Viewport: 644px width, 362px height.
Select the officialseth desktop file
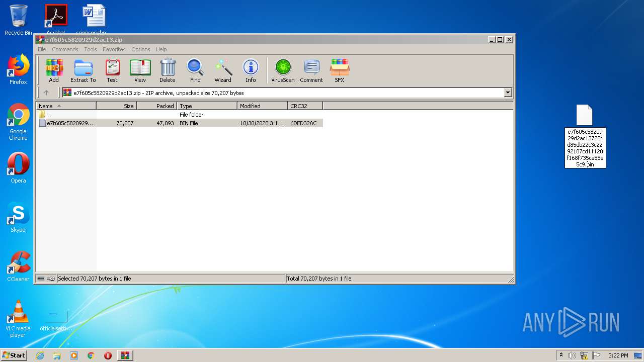[x=56, y=320]
